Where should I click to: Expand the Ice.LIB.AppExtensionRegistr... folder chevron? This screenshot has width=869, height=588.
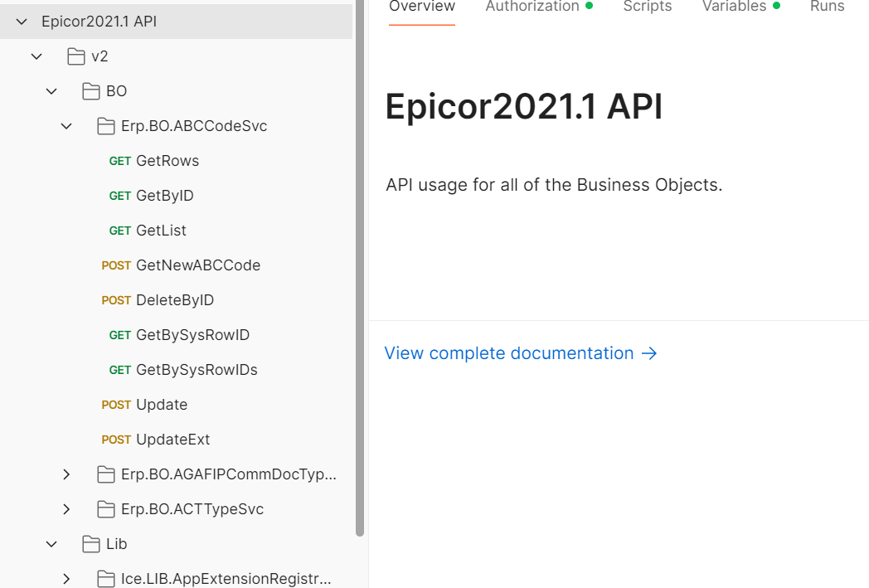[x=66, y=579]
